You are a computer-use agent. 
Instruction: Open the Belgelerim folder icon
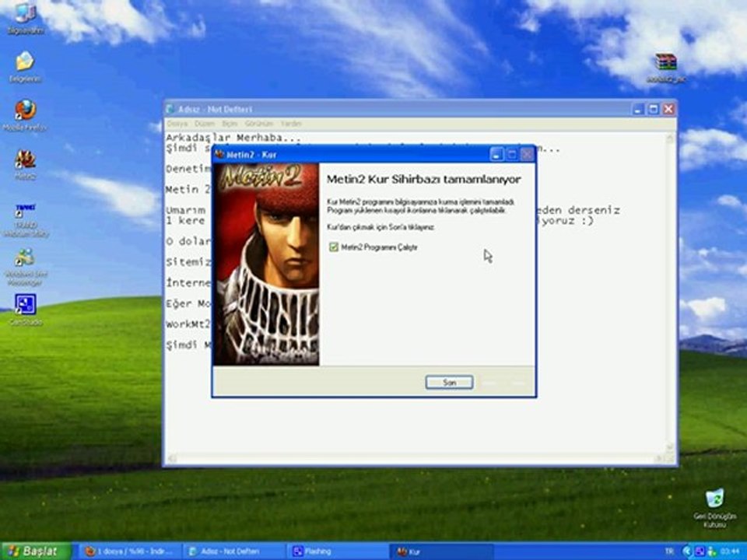[x=25, y=67]
